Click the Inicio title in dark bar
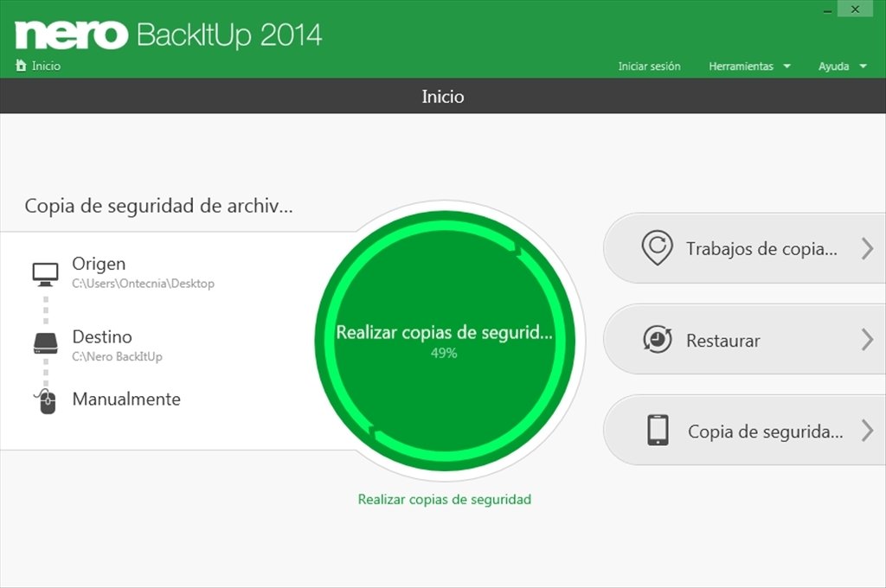 (x=443, y=97)
